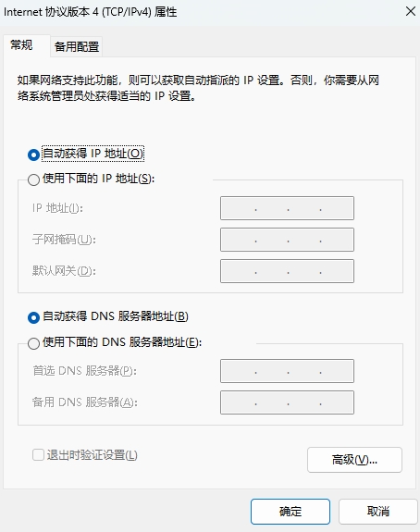The image size is (420, 532).
Task: Click the 首选 DNS 服务器 field
Action: point(287,371)
